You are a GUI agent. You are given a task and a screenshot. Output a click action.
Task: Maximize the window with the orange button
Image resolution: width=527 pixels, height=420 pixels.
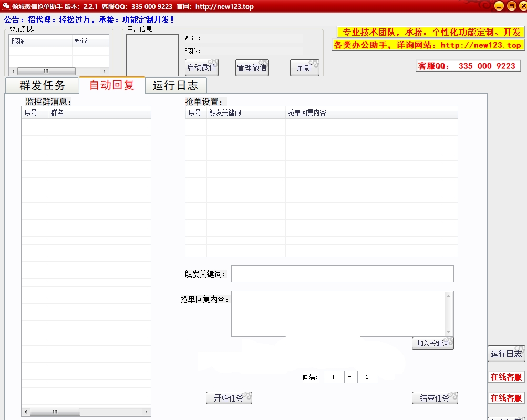[512, 6]
